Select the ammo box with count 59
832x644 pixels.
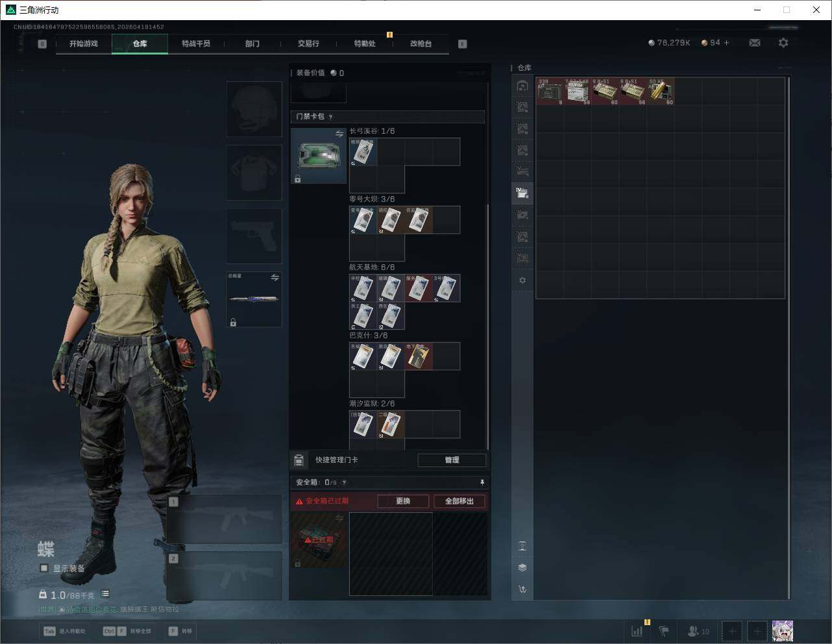pyautogui.click(x=577, y=92)
